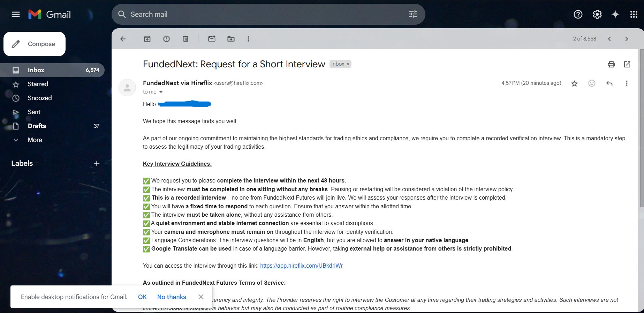Reply to the FundedNext message
Viewport: 644px width, 313px height.
(x=609, y=83)
